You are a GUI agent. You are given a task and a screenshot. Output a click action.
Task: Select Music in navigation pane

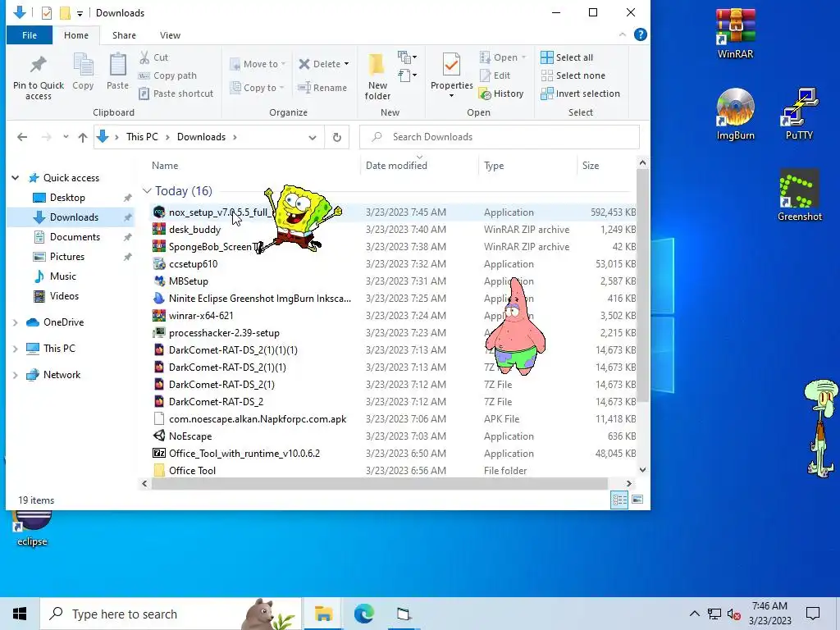[62, 276]
